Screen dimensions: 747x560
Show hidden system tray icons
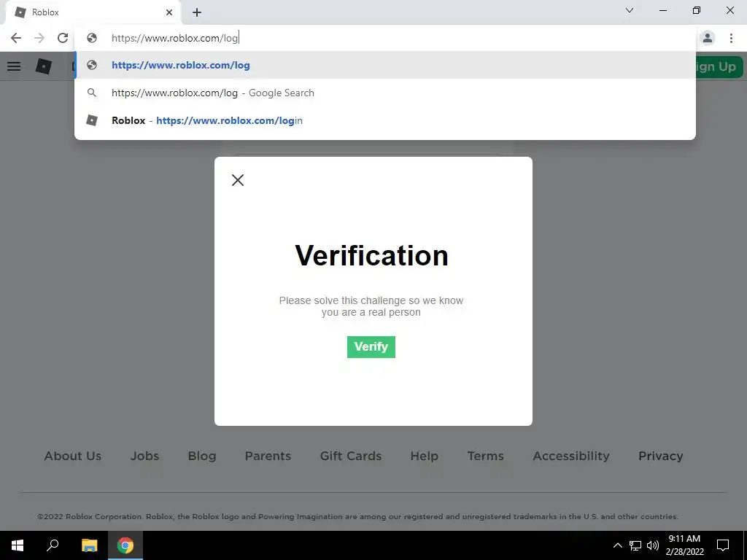tap(617, 545)
